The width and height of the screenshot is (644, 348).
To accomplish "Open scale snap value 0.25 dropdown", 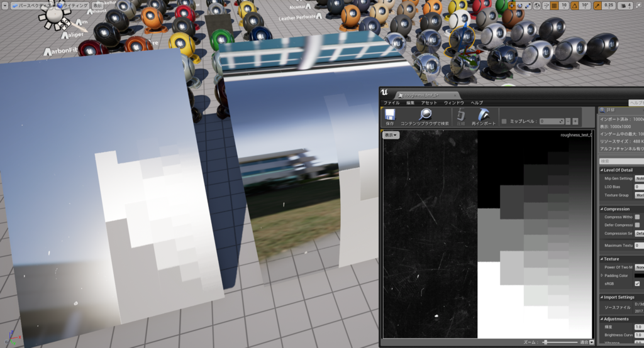I will point(609,6).
